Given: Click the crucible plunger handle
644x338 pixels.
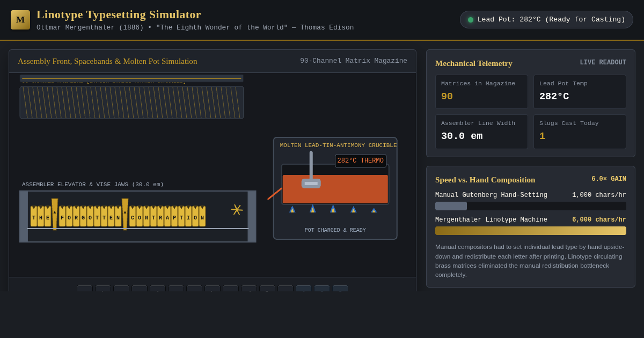Looking at the screenshot, I should coord(311,165).
